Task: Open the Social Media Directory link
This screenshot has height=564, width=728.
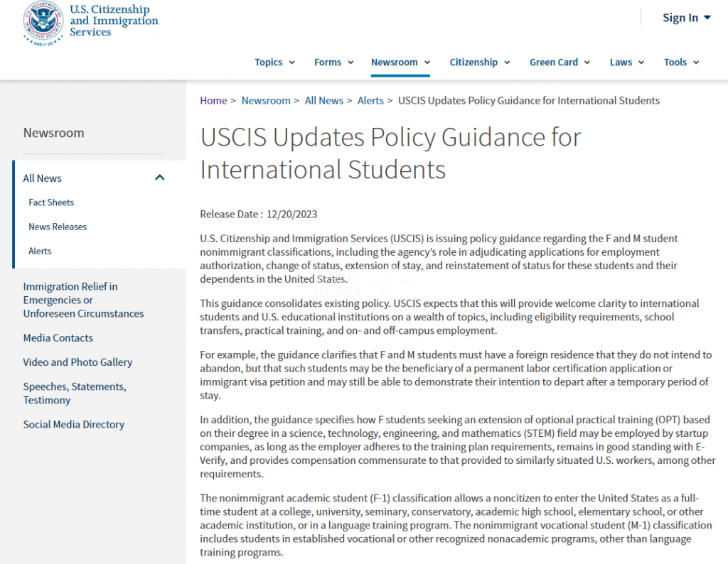Action: (74, 425)
